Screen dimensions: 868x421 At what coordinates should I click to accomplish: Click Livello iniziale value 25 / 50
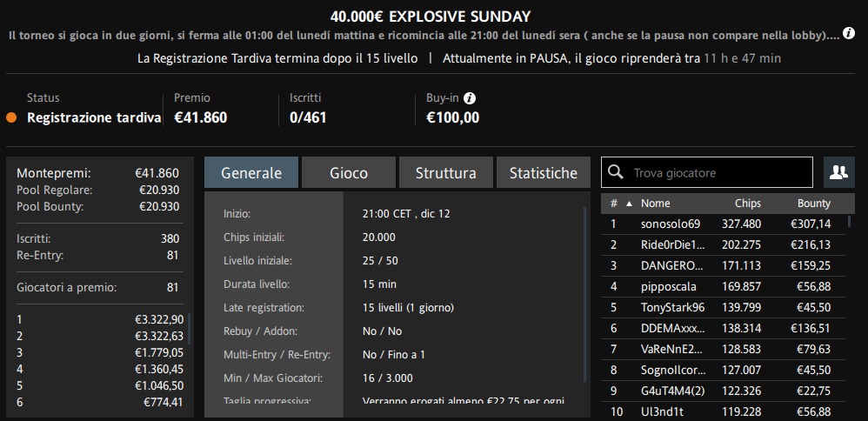click(x=380, y=260)
